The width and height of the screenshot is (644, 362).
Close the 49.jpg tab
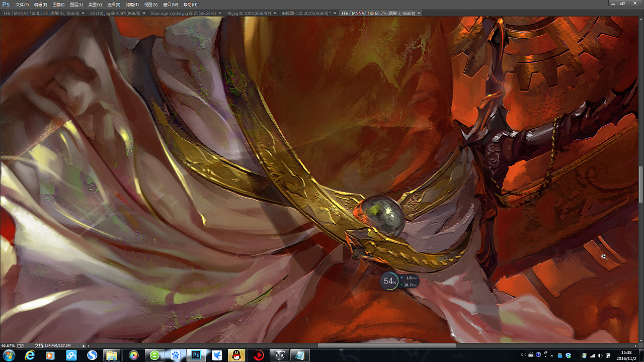point(275,13)
